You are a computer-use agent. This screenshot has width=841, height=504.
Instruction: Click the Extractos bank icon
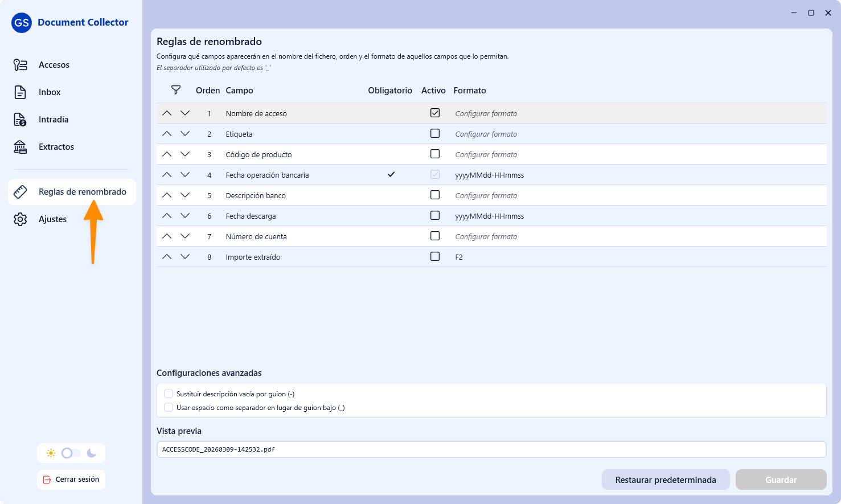[x=20, y=147]
